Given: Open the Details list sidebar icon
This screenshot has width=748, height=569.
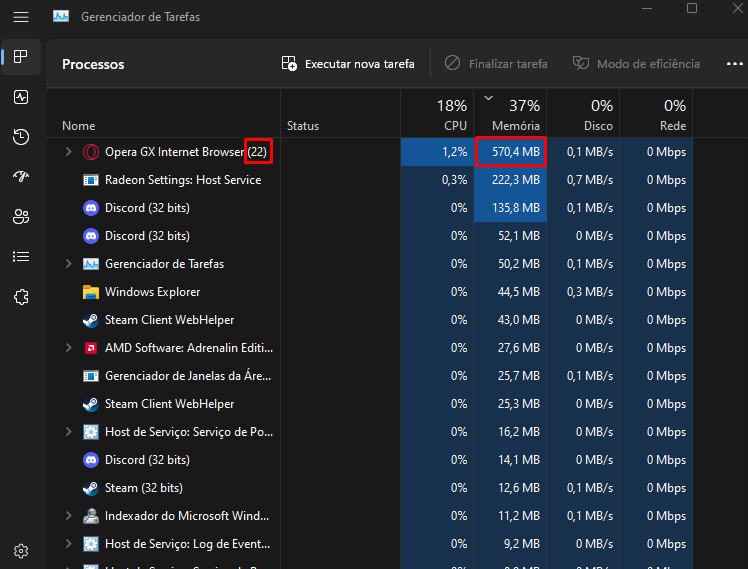Looking at the screenshot, I should point(21,257).
